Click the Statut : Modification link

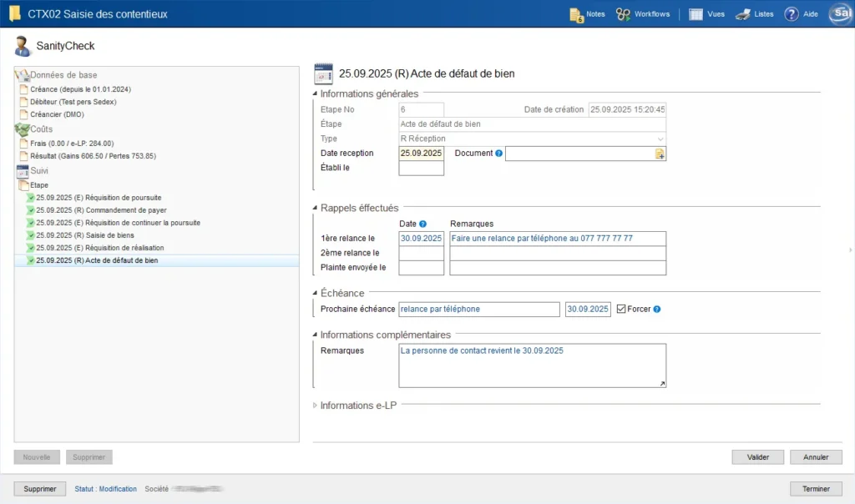click(x=106, y=489)
